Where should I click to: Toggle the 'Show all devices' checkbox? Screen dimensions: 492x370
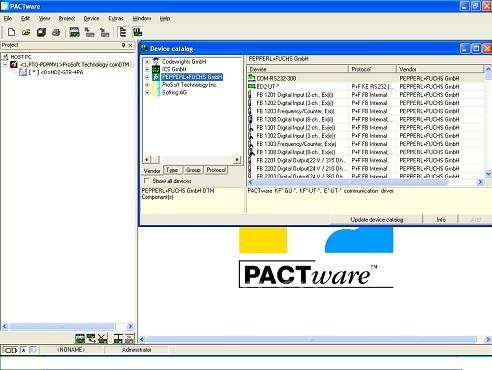(146, 181)
